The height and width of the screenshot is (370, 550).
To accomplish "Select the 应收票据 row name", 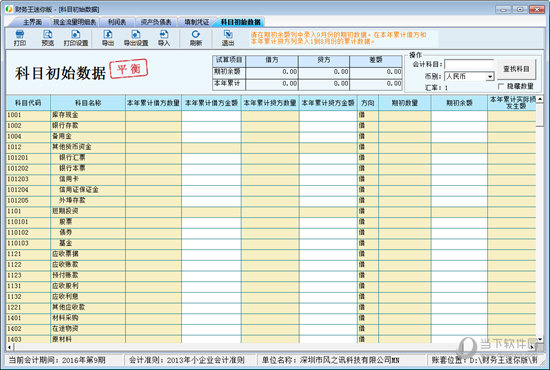I will click(65, 254).
